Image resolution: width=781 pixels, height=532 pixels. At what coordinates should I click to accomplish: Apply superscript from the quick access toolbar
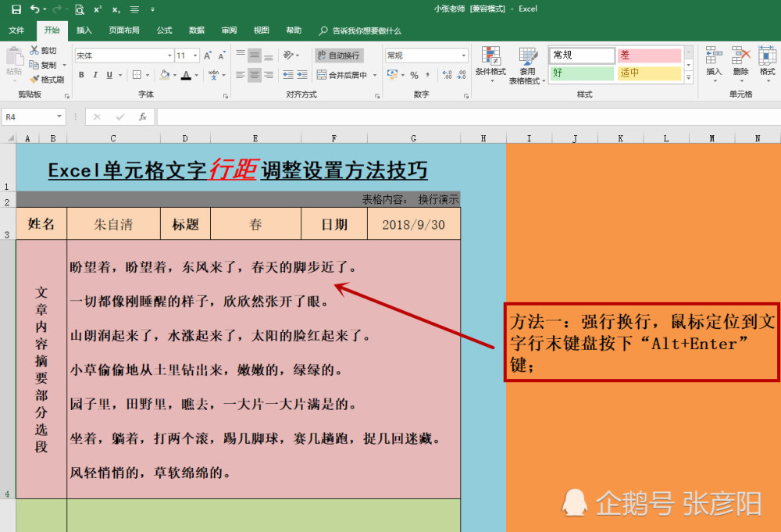coord(98,9)
